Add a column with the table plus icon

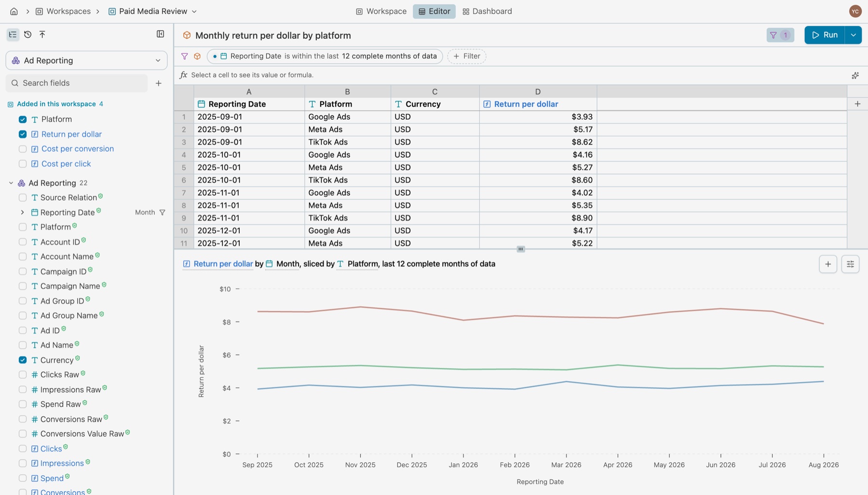[x=857, y=104]
